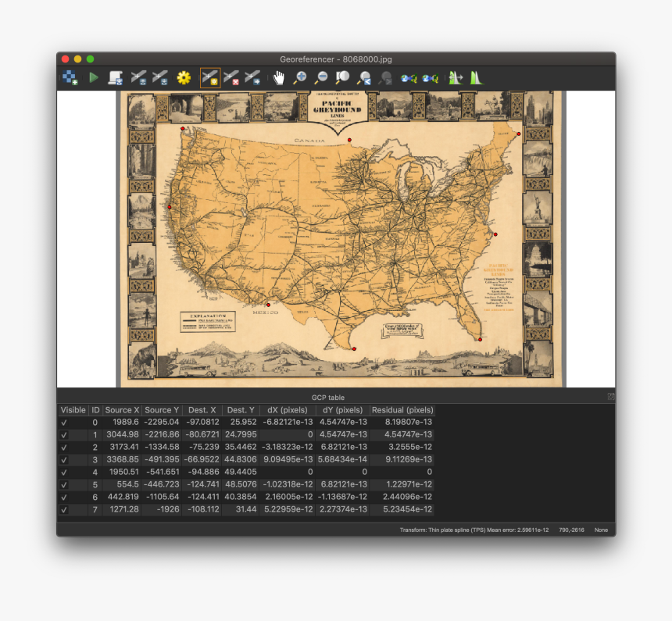Start georeferencing with the green play icon
The image size is (672, 621).
(92, 77)
